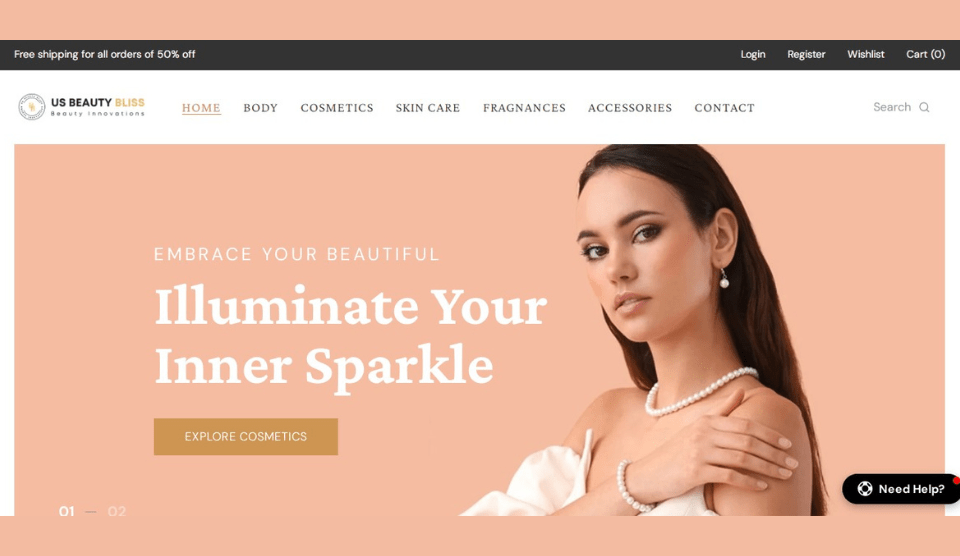Click the Explore Cosmetics button
Screen dimensions: 960x556
(x=246, y=437)
